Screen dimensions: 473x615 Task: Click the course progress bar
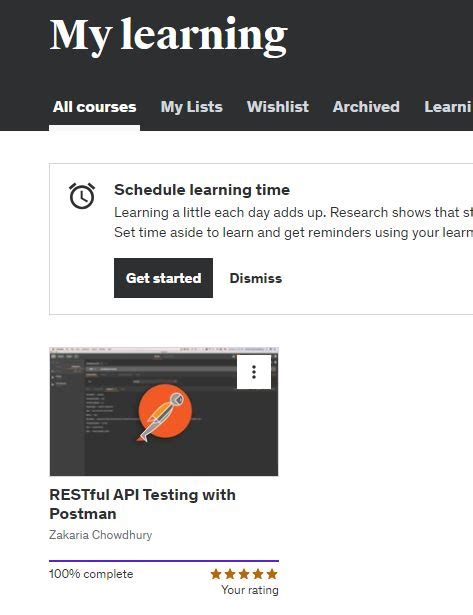pyautogui.click(x=164, y=561)
